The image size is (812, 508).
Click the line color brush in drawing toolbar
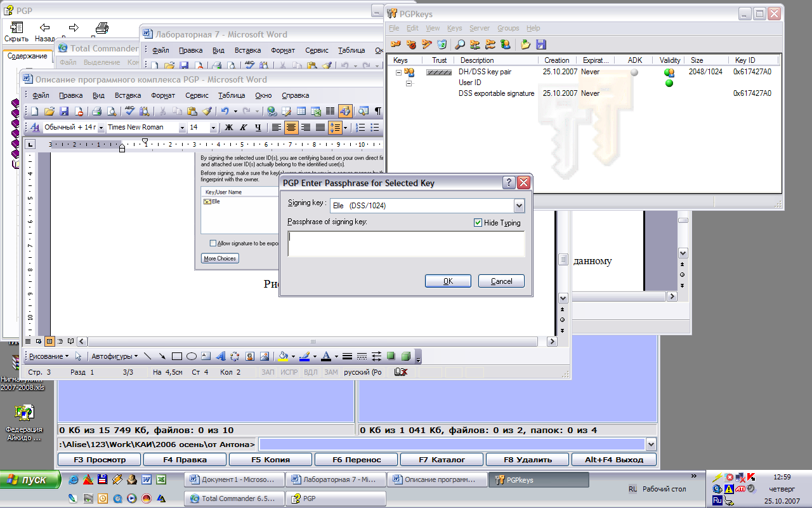tap(304, 356)
